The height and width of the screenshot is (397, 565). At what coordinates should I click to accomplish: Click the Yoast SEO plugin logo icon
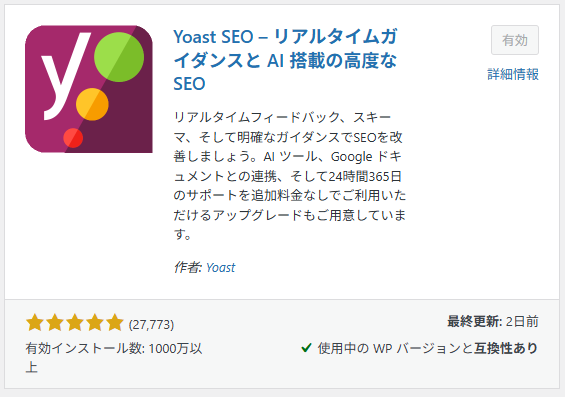tap(89, 89)
